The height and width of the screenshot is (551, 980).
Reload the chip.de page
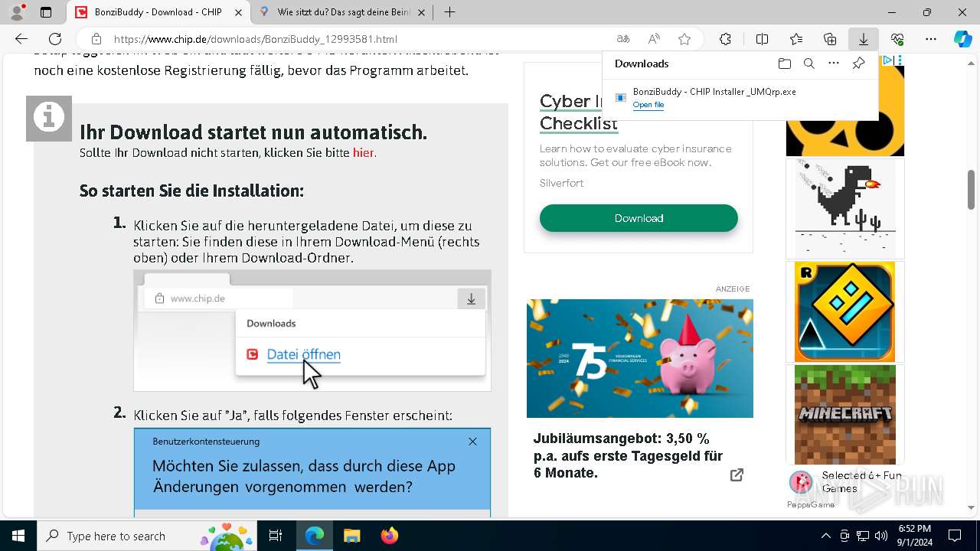pos(55,39)
